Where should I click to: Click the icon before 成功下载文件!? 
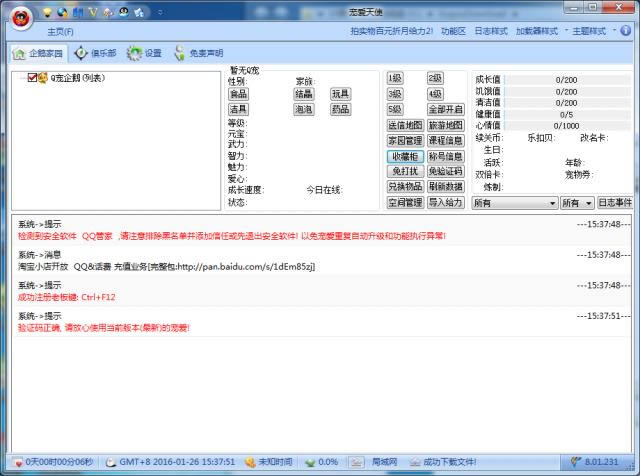(415, 463)
